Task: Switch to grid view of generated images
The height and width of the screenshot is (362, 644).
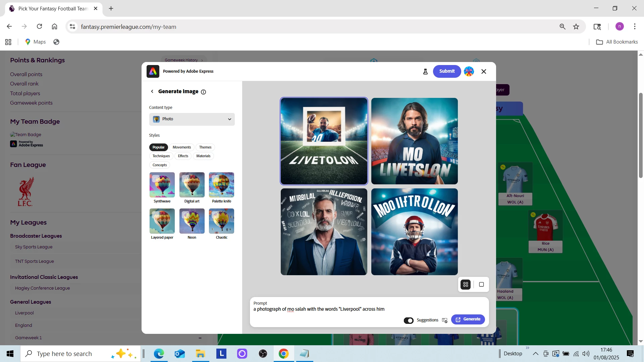Action: (x=466, y=285)
